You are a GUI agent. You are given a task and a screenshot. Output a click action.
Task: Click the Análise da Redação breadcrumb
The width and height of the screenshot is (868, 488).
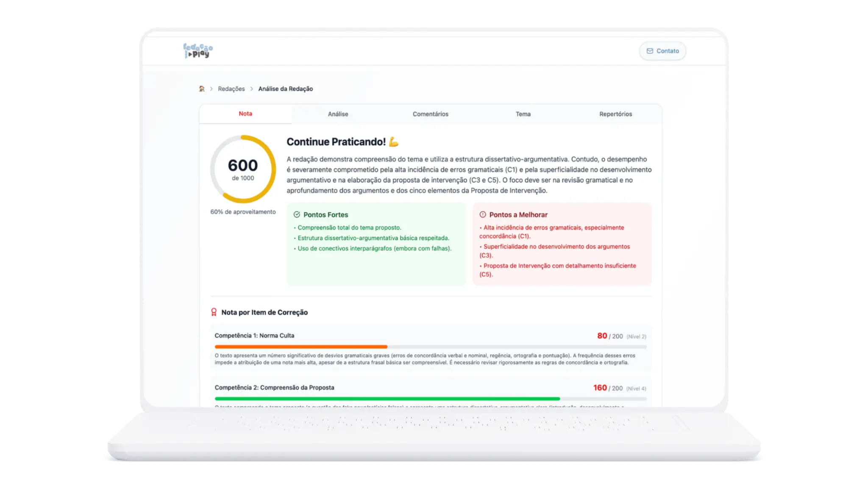coord(286,89)
